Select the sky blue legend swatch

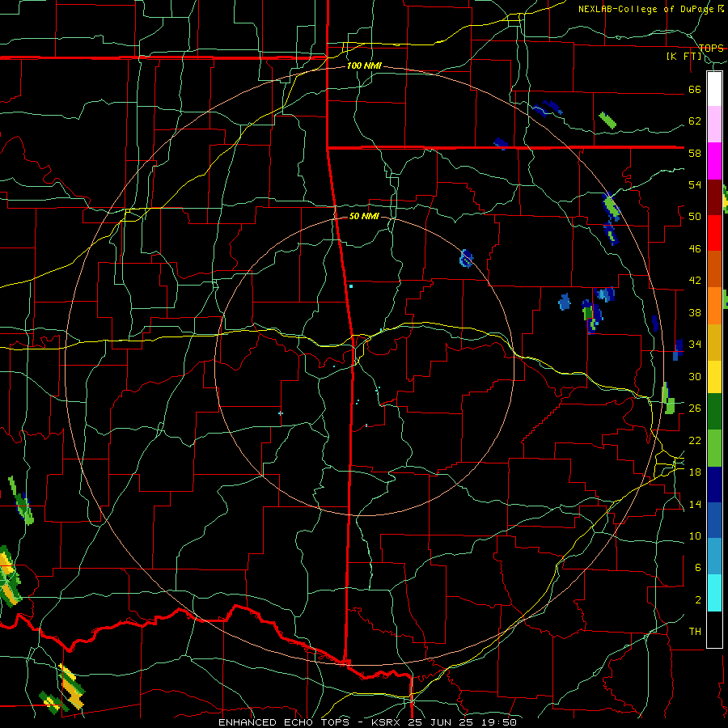point(714,557)
